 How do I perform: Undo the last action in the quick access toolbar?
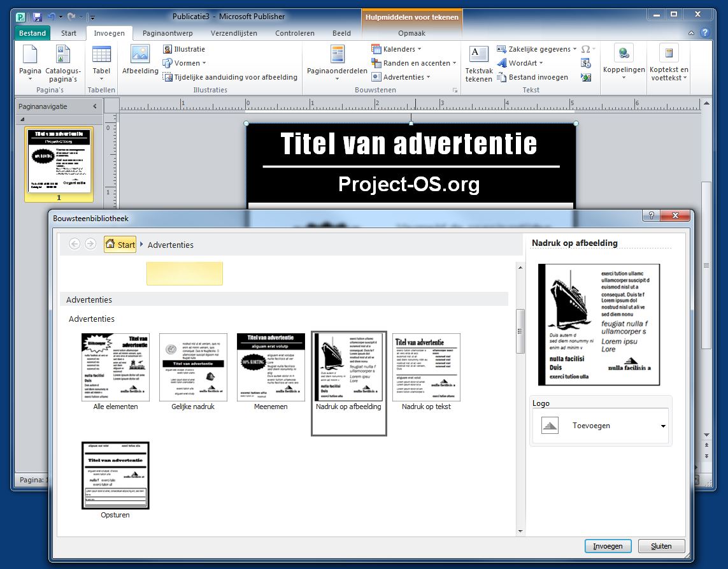pyautogui.click(x=51, y=17)
